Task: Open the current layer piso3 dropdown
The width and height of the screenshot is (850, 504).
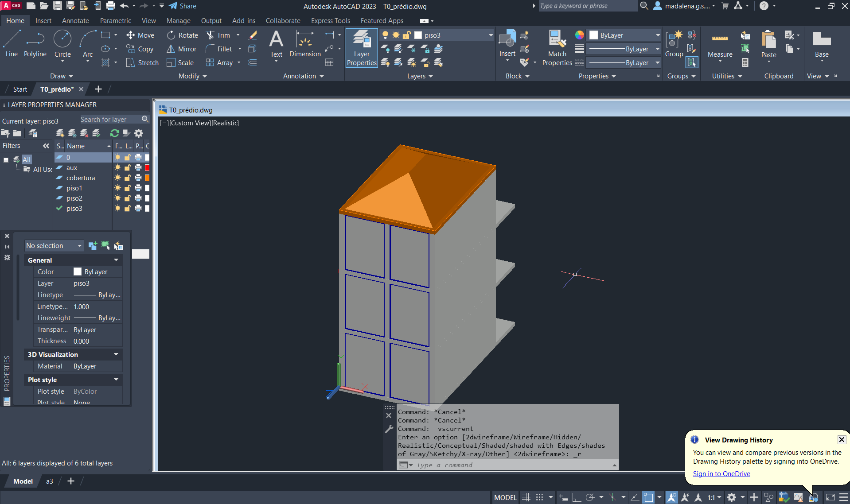Action: click(x=490, y=35)
